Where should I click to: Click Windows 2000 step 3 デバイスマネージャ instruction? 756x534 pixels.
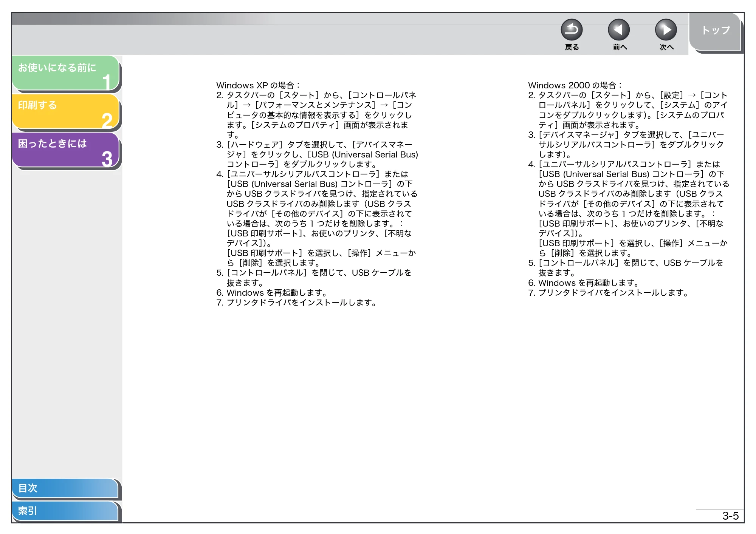[626, 145]
